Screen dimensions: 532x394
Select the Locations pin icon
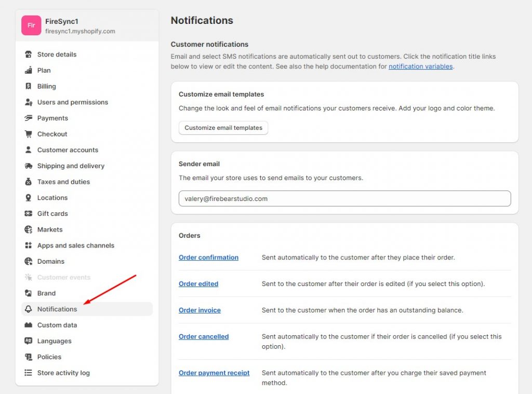28,198
